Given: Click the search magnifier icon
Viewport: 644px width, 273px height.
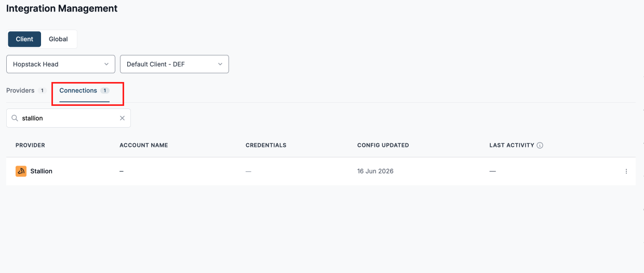Looking at the screenshot, I should pos(15,118).
